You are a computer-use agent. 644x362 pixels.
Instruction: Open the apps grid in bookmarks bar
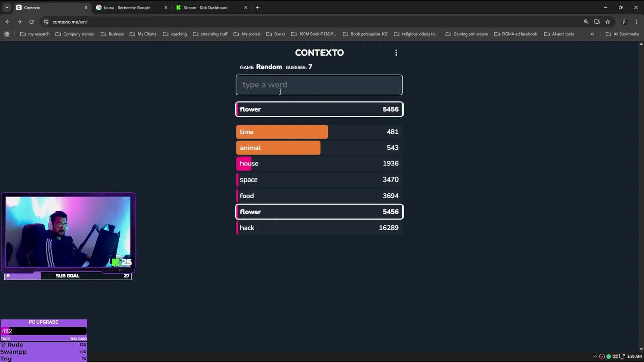tap(7, 34)
